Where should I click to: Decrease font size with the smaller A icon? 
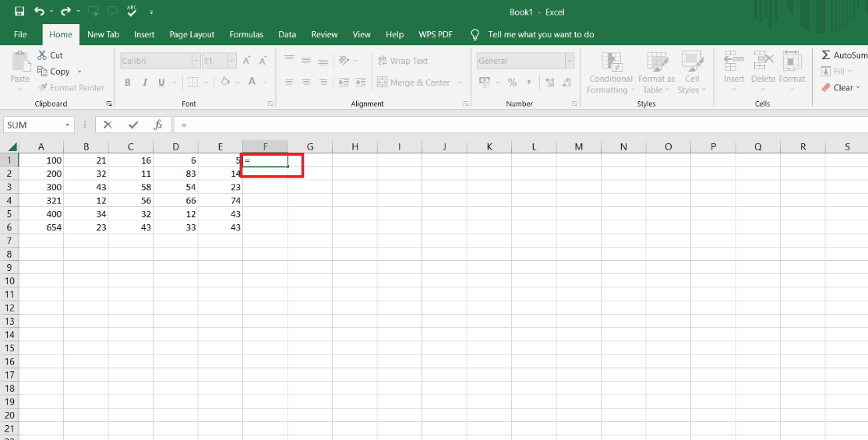[x=263, y=61]
